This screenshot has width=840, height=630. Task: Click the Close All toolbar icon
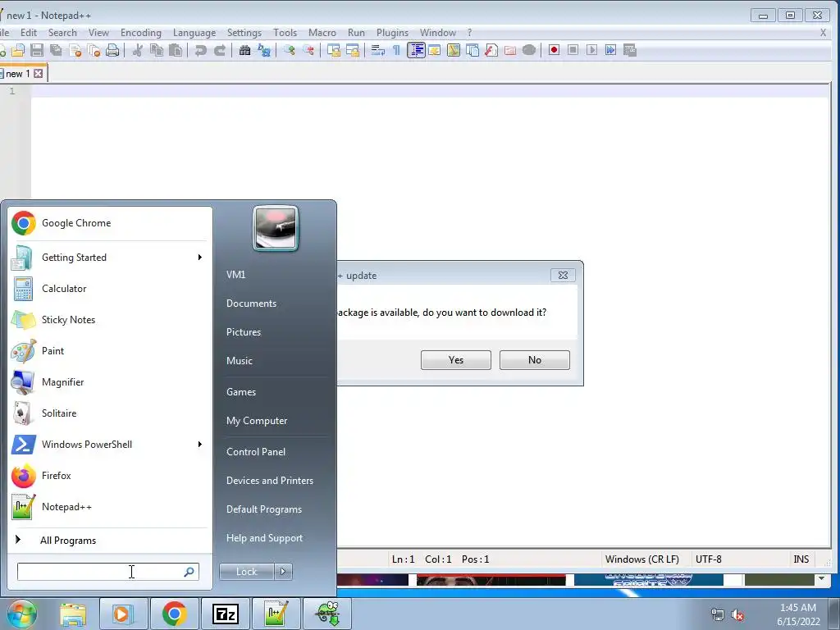[x=94, y=50]
